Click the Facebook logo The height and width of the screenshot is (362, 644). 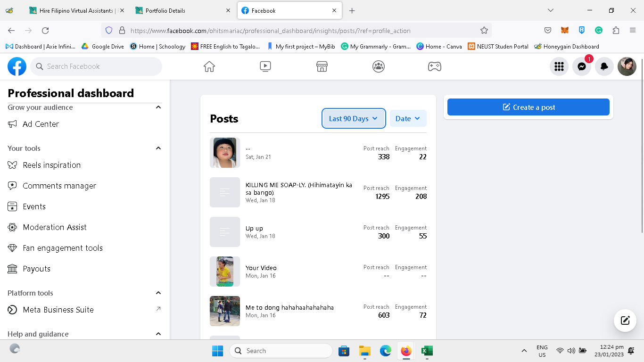17,66
